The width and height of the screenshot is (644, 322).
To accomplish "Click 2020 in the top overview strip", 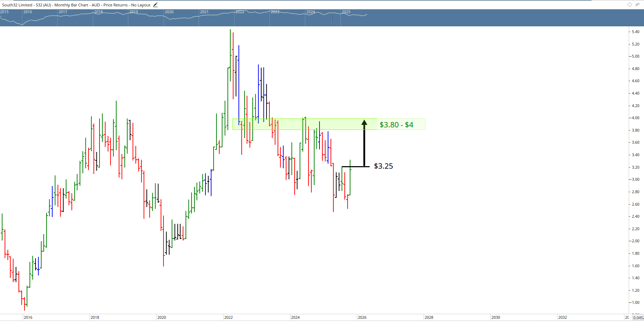I will click(169, 12).
